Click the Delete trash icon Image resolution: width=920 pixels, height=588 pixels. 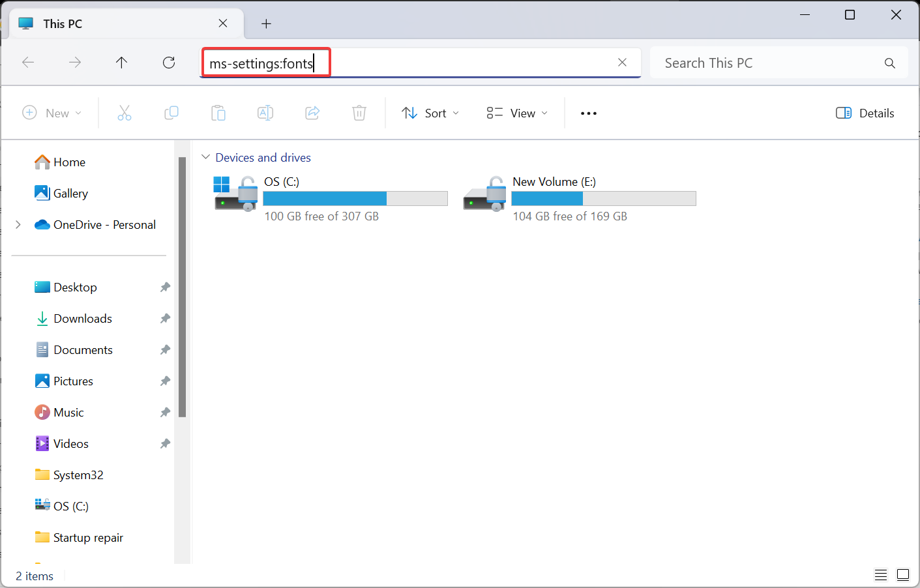(359, 113)
